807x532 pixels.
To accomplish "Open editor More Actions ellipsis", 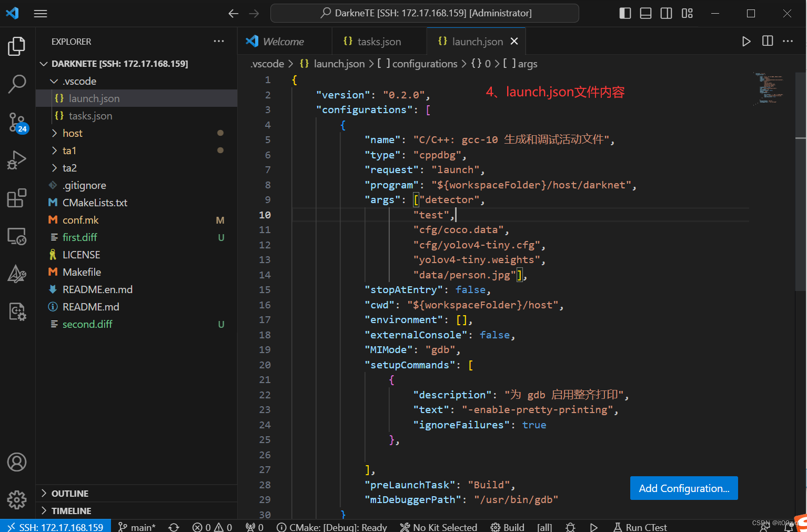I will pyautogui.click(x=788, y=41).
